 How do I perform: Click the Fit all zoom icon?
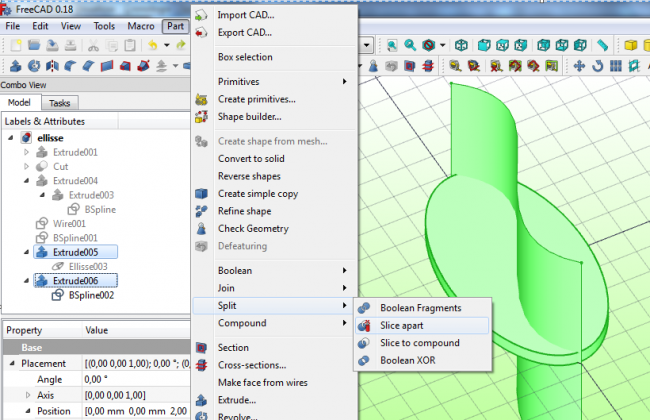pos(391,45)
